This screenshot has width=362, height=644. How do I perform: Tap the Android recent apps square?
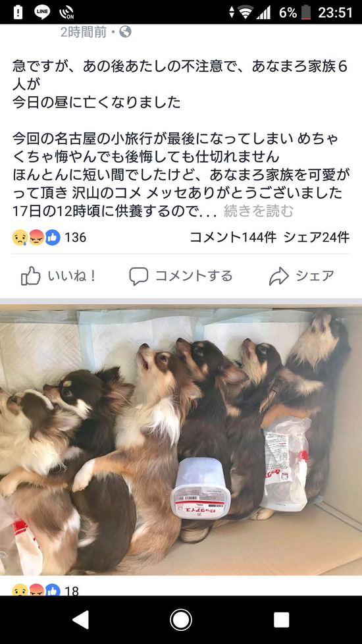[x=282, y=620]
